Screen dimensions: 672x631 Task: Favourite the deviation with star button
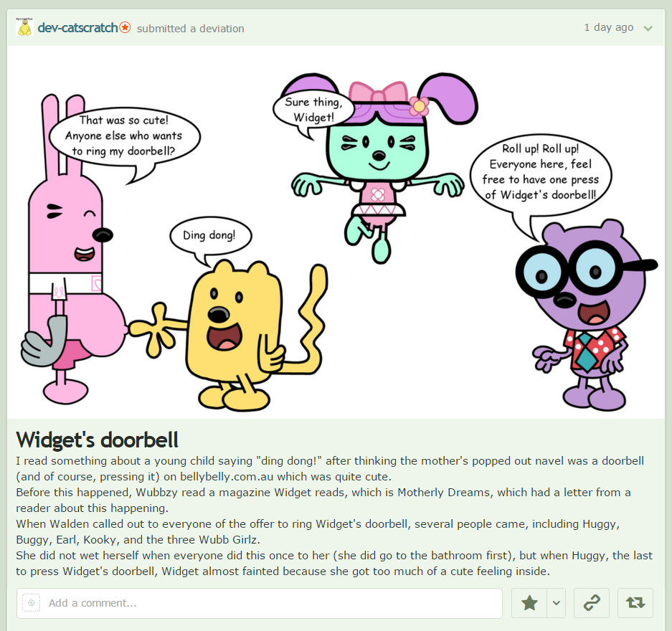[529, 603]
